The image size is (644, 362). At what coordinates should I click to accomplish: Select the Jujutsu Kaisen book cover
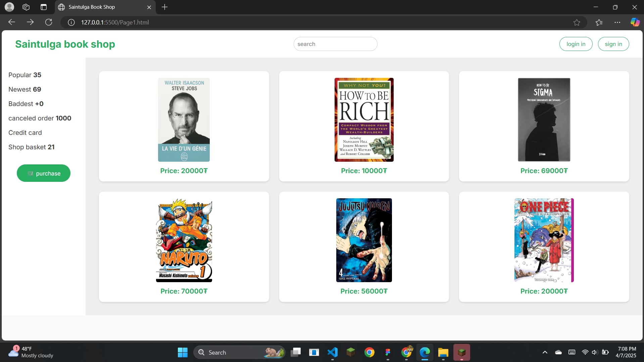(x=364, y=240)
